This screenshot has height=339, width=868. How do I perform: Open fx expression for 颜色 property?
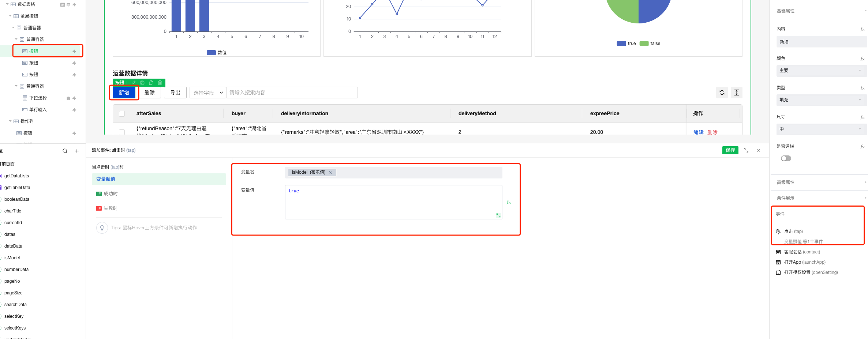coord(863,59)
